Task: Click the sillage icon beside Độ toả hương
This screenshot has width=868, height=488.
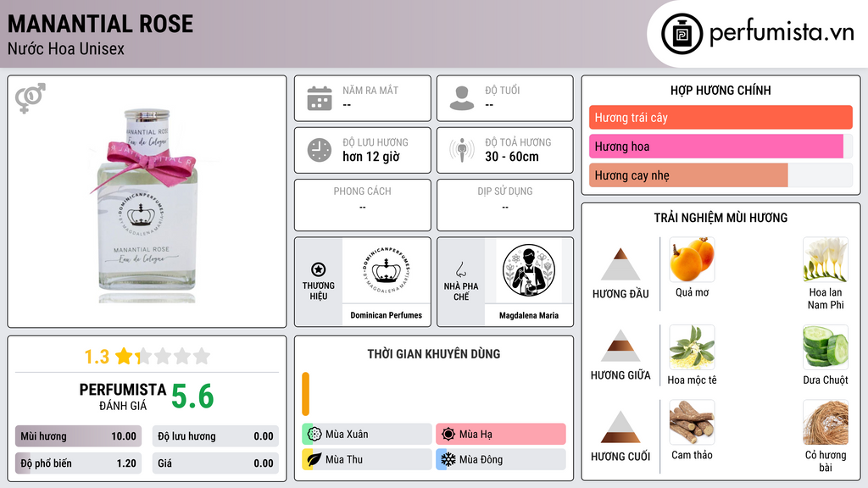Action: point(462,150)
